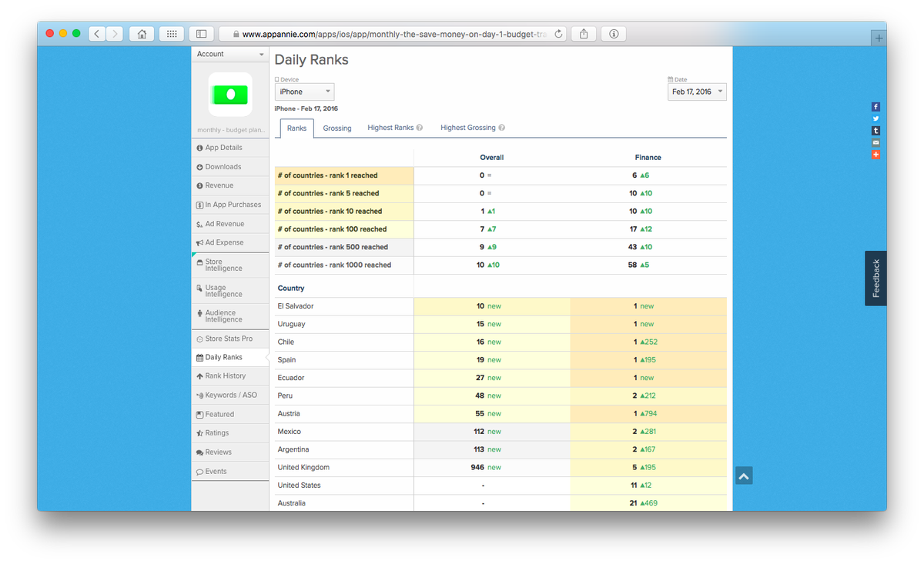This screenshot has width=924, height=564.
Task: Open In App Purchases in sidebar
Action: (x=230, y=205)
